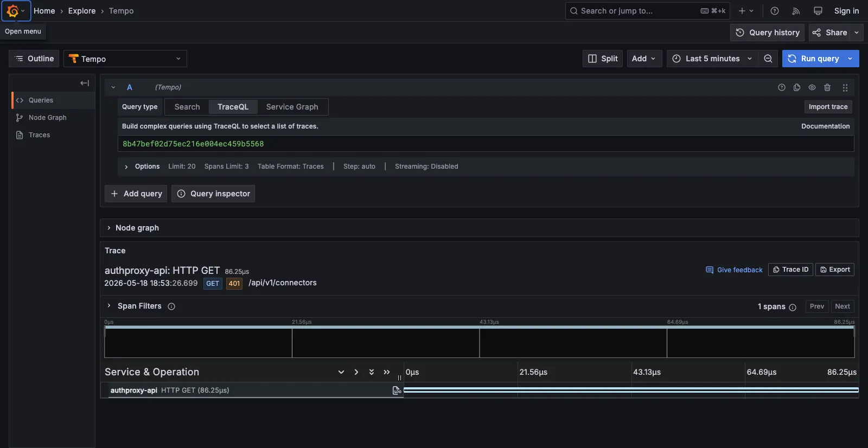Viewport: 868px width, 448px height.
Task: Open the Grafana logo menu
Action: [16, 11]
